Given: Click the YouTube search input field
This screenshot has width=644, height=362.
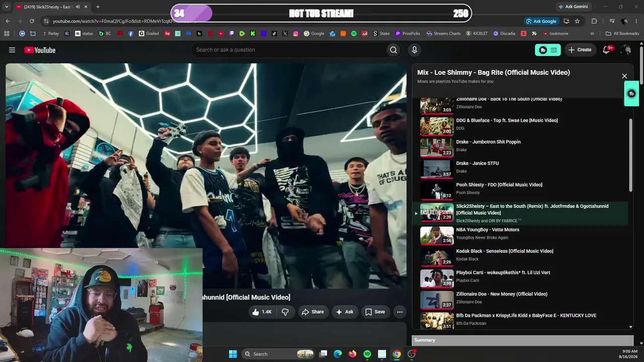Looking at the screenshot, I should pos(288,50).
